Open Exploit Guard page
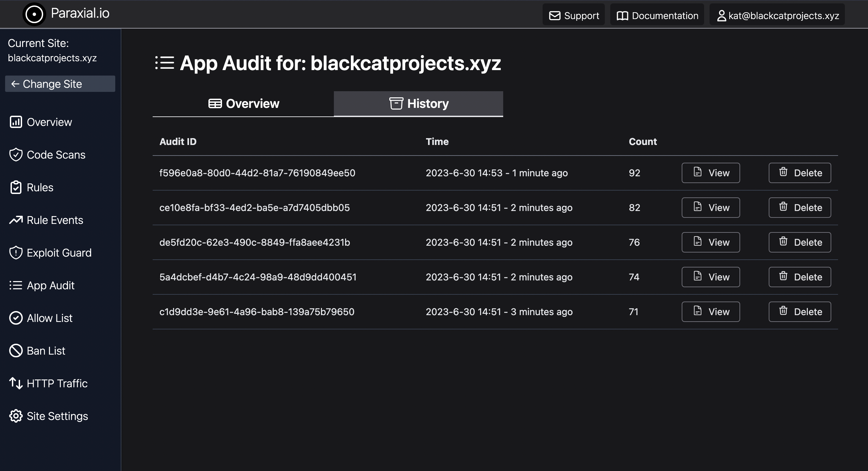 point(50,253)
